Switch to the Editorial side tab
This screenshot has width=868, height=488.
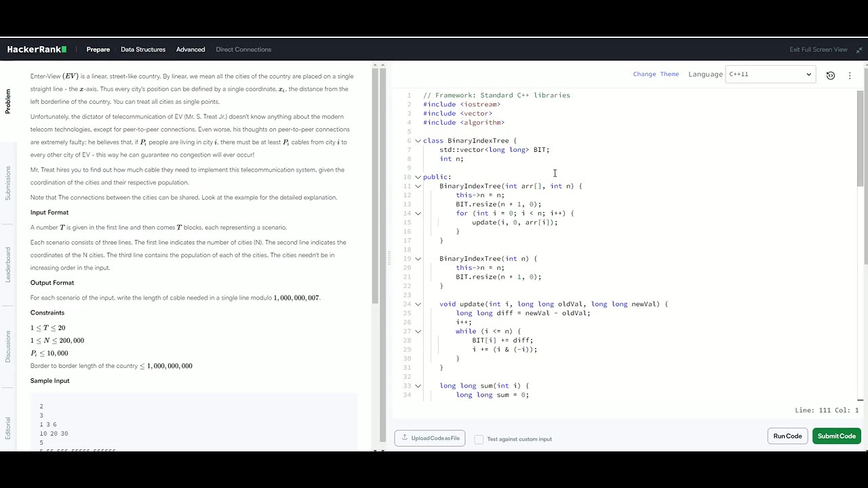pyautogui.click(x=8, y=427)
